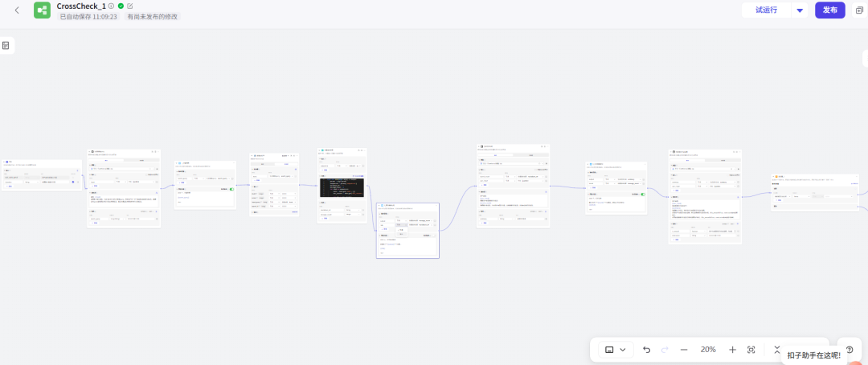Go back using the top-left arrow
This screenshot has width=868, height=365.
[17, 10]
